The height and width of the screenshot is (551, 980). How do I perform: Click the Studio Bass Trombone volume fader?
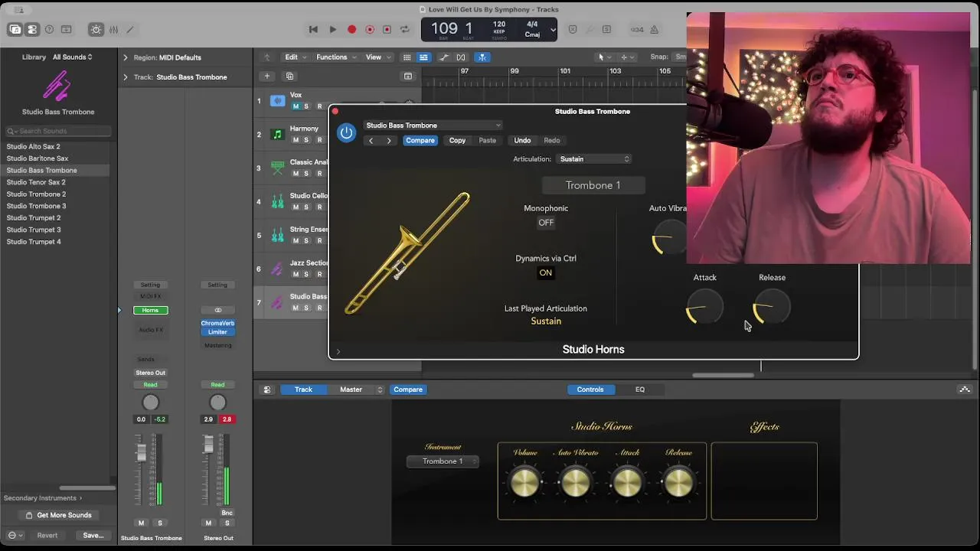141,452
